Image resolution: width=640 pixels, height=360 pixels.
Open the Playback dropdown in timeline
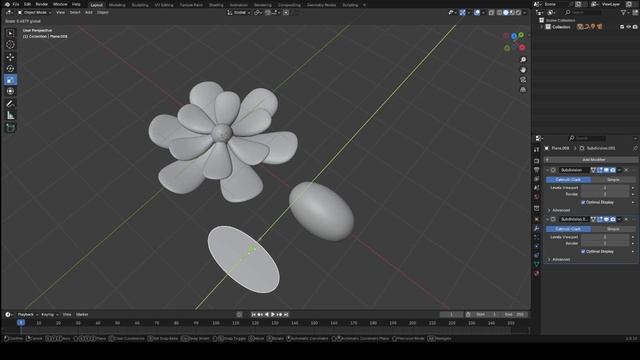[x=28, y=315]
